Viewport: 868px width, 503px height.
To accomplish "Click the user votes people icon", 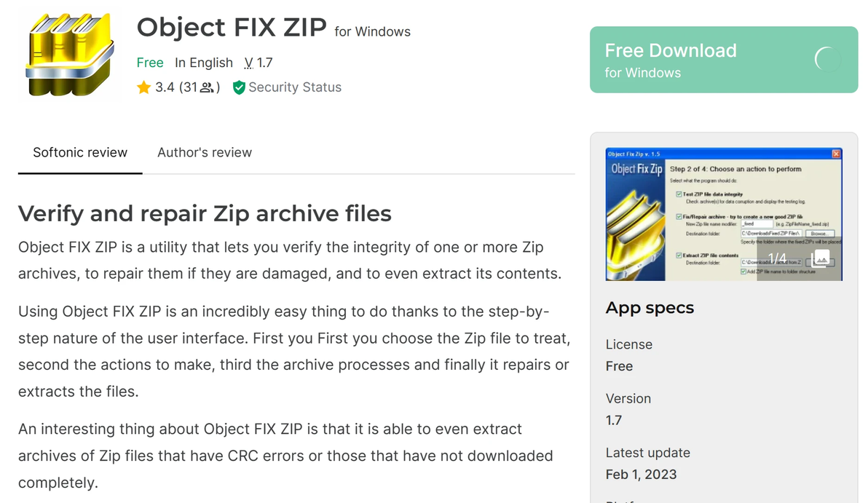I will (x=207, y=88).
